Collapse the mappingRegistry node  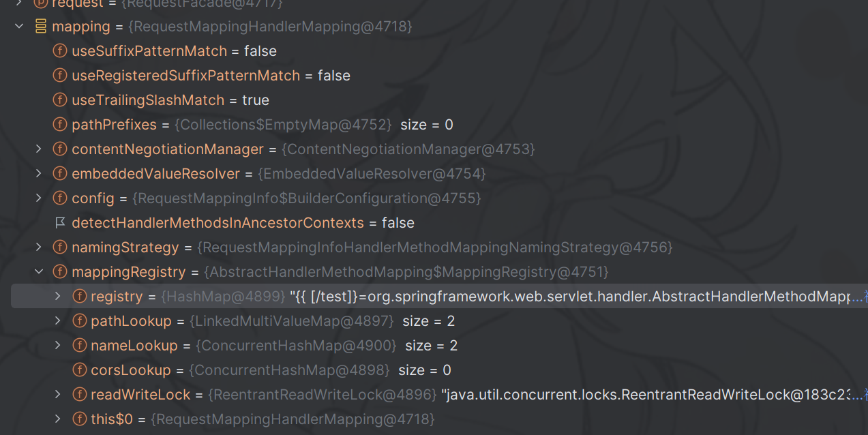[x=39, y=272]
